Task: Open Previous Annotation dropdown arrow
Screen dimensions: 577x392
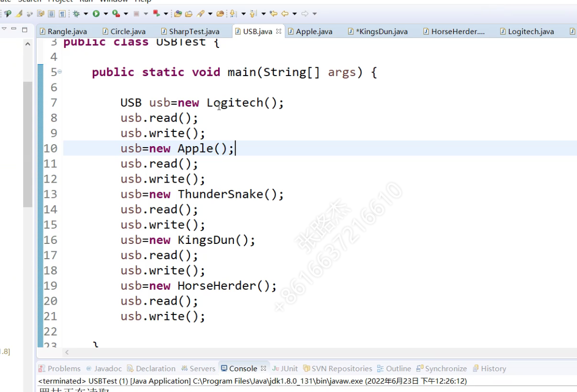Action: pos(264,14)
